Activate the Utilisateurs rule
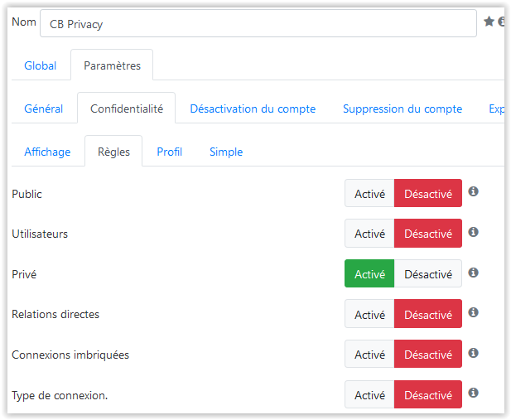Screen dimensions: 511x420 point(369,233)
